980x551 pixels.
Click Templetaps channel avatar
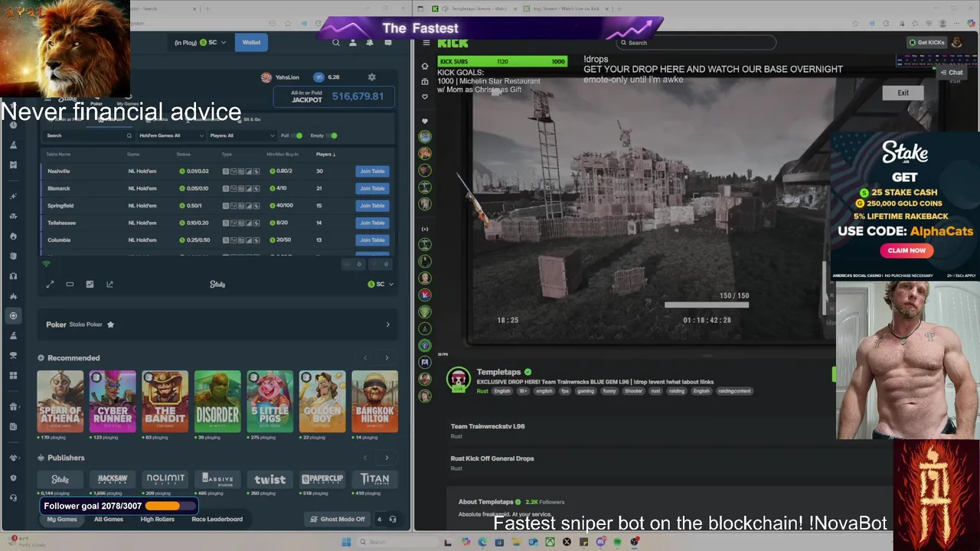click(458, 380)
